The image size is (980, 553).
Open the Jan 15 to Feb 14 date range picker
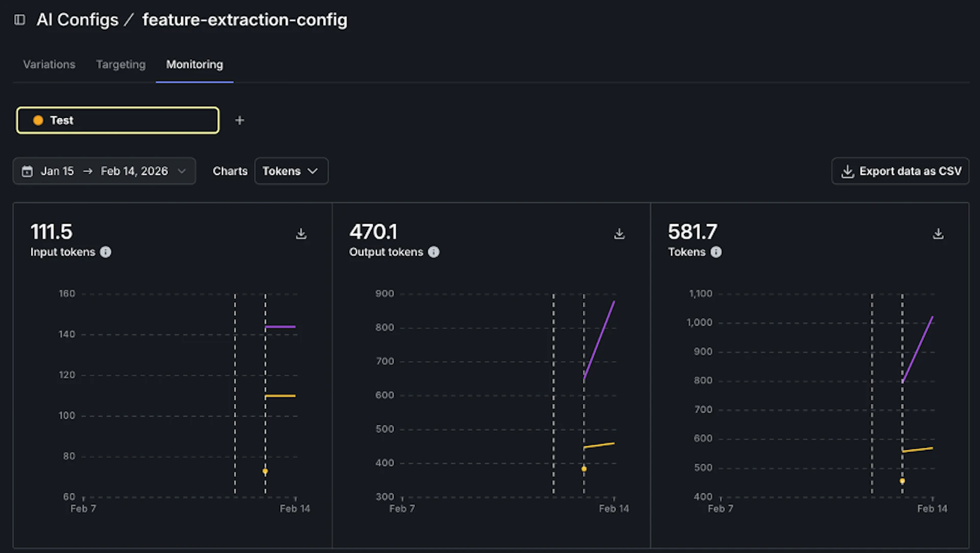click(104, 171)
